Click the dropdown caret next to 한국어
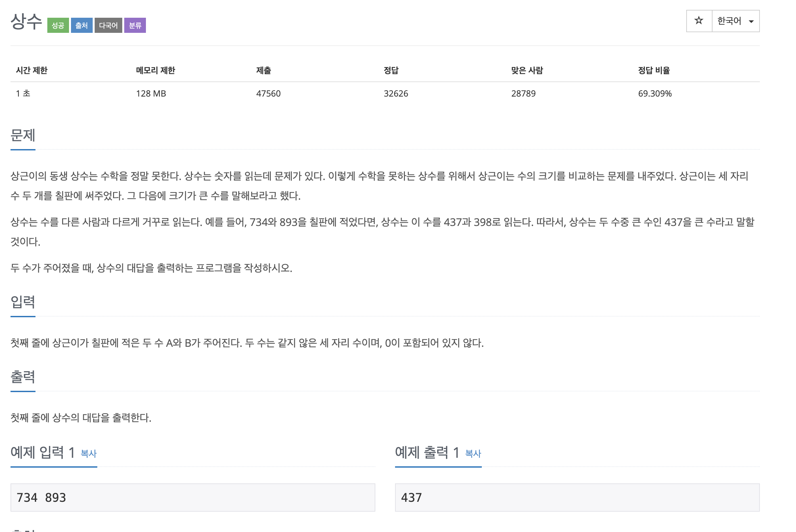The height and width of the screenshot is (532, 796). click(x=751, y=21)
